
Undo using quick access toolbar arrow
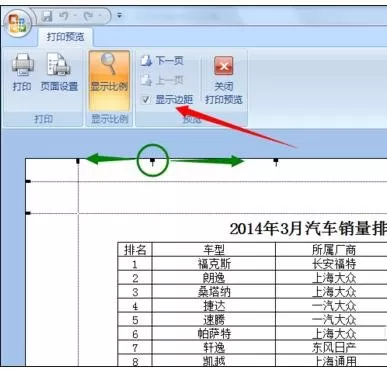pyautogui.click(x=64, y=16)
